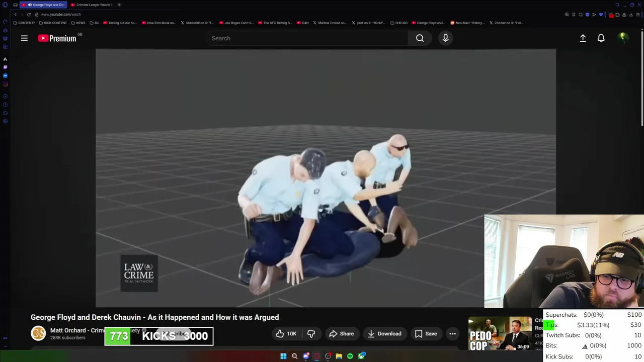Focus the YouTube search field
Viewport: 644px width, 362px height.
pyautogui.click(x=307, y=38)
